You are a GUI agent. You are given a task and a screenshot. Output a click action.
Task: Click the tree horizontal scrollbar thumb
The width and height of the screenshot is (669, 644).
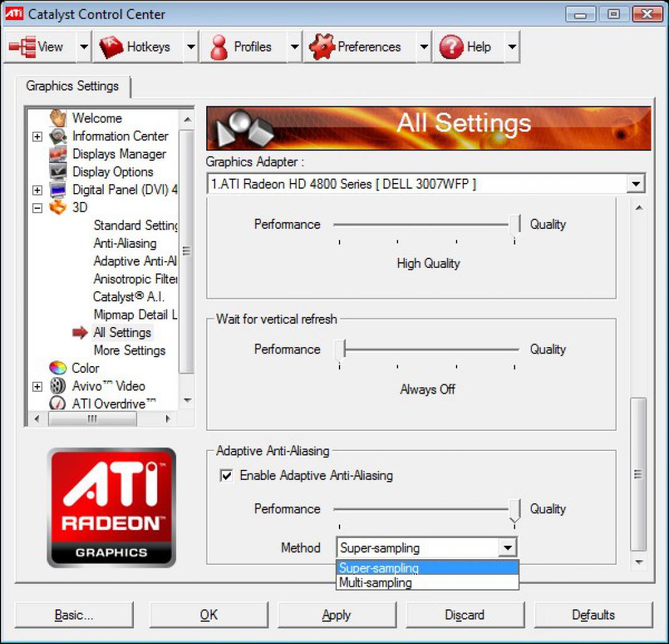pos(92,419)
